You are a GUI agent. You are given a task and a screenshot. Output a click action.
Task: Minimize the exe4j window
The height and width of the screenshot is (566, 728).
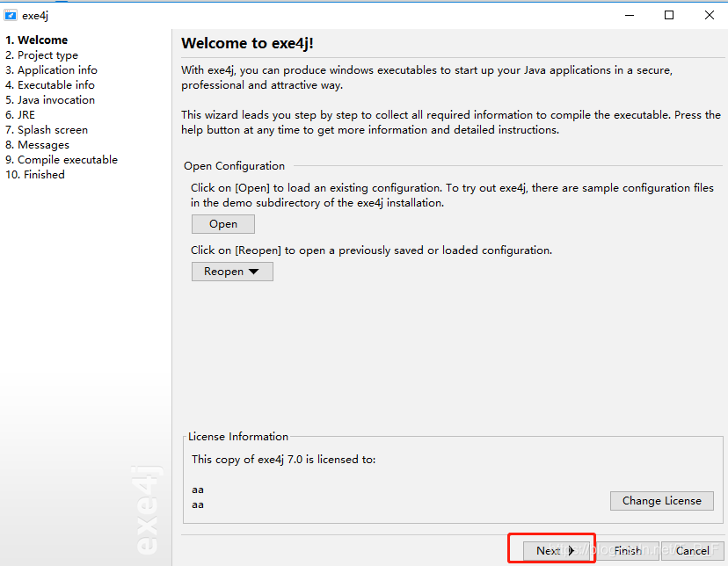click(630, 15)
